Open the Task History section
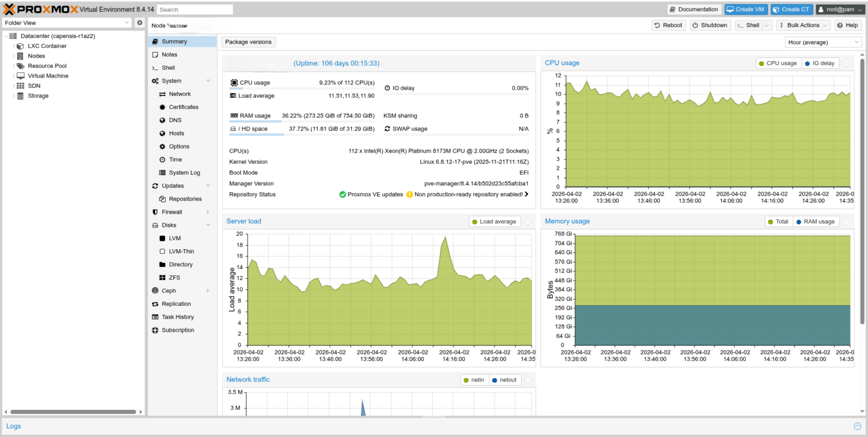This screenshot has width=868, height=437. [182, 317]
